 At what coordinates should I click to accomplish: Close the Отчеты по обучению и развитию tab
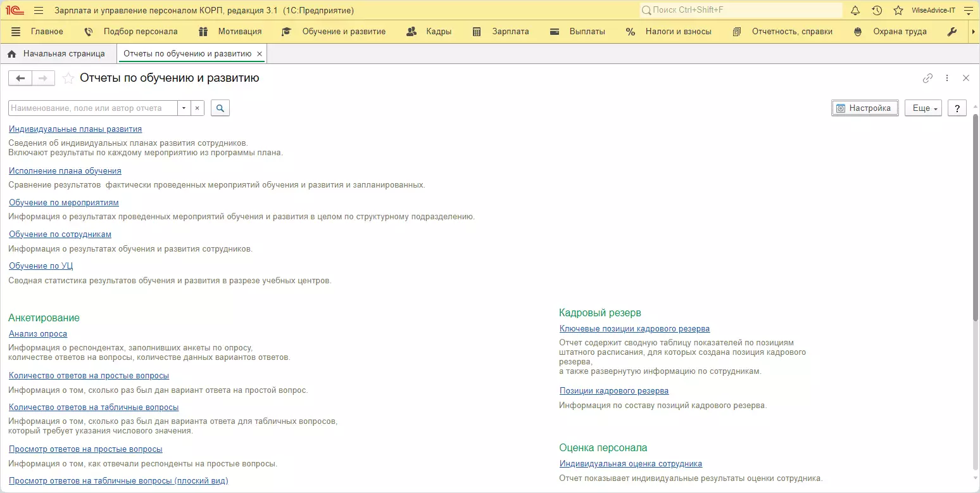pyautogui.click(x=260, y=54)
